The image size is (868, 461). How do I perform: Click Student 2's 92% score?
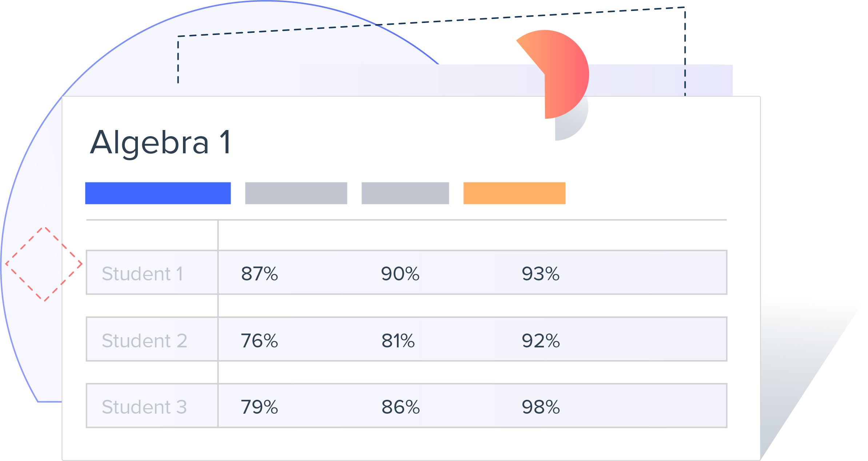[541, 341]
